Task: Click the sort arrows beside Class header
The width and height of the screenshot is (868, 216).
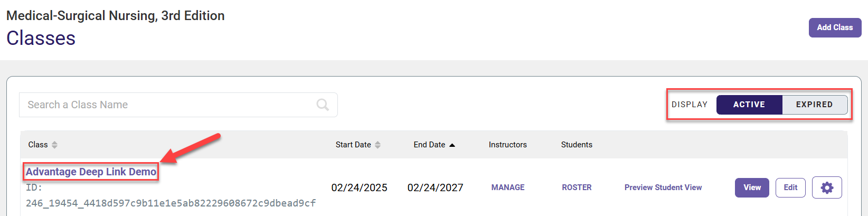Action: (x=54, y=145)
